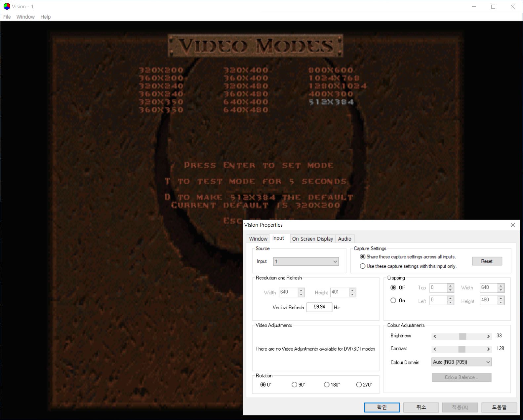Switch to On Screen Display tab
The image size is (523, 420).
313,239
